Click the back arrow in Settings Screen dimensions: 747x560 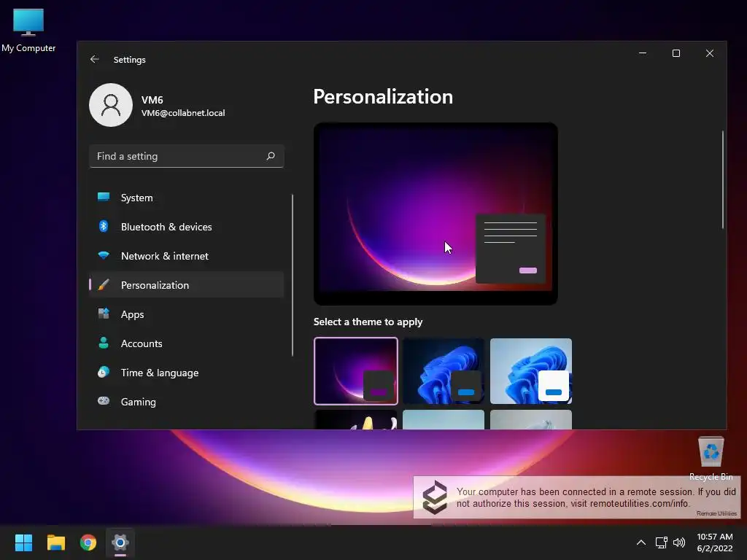pos(94,59)
